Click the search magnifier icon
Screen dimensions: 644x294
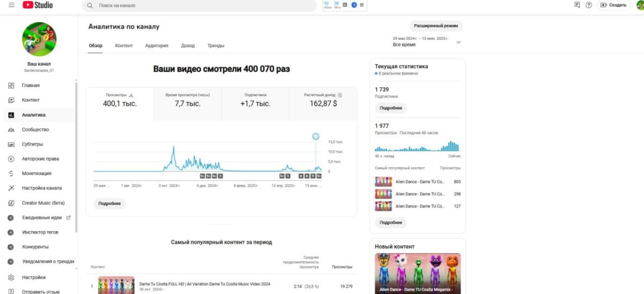click(x=91, y=5)
